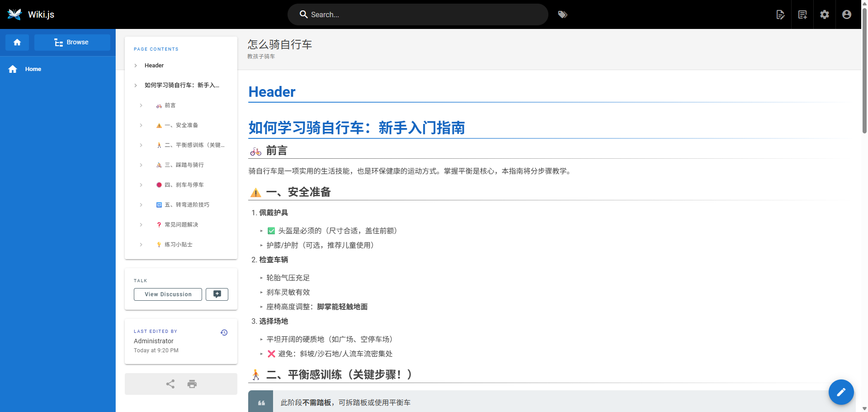Click the blue home icon button
This screenshot has height=412, width=868.
tap(17, 42)
